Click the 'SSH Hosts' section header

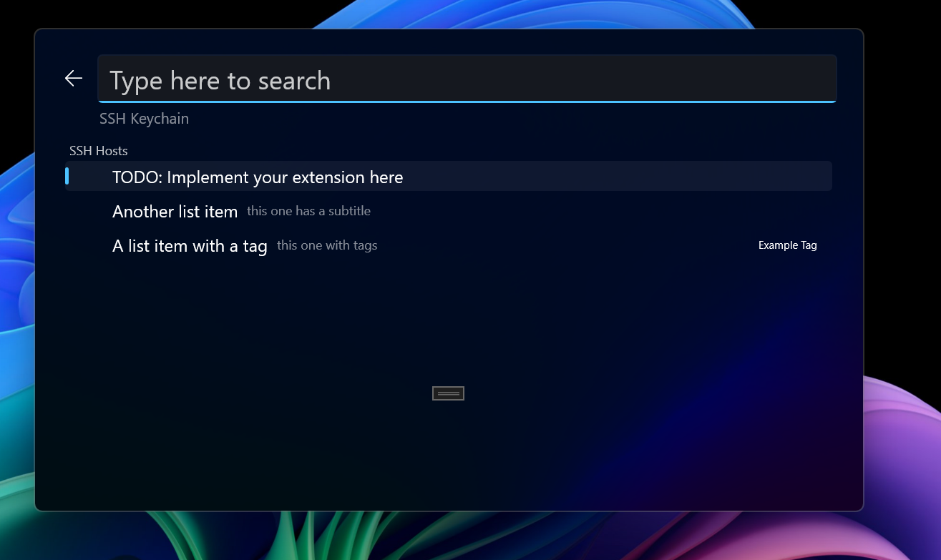click(98, 151)
